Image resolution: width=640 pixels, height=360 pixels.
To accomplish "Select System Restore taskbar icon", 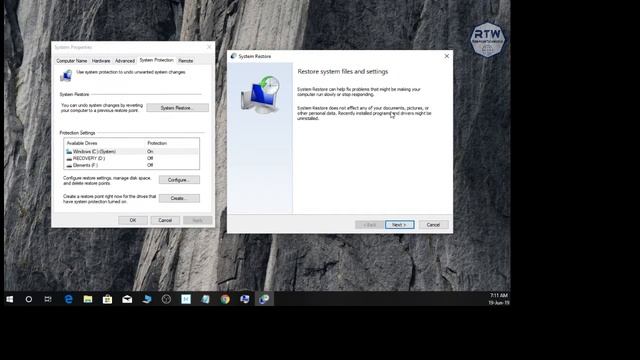I will [264, 299].
